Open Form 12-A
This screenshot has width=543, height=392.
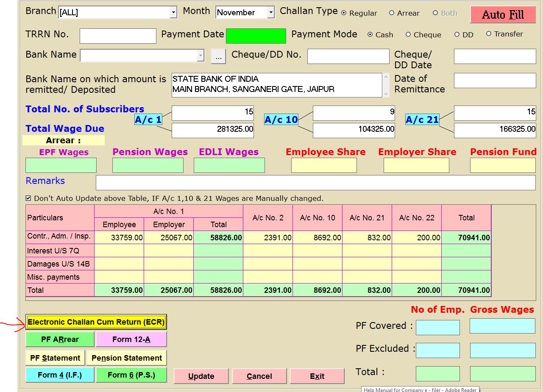131,339
